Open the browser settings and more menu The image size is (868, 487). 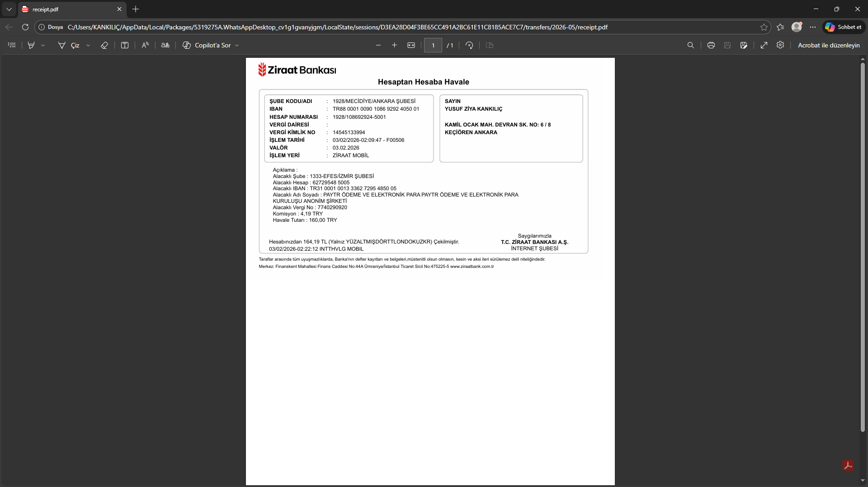tap(813, 27)
